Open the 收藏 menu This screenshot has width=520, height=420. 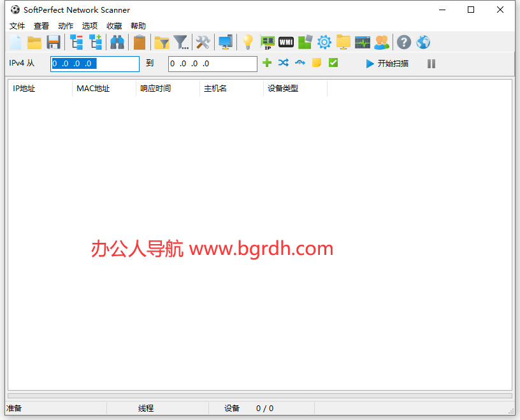[114, 26]
